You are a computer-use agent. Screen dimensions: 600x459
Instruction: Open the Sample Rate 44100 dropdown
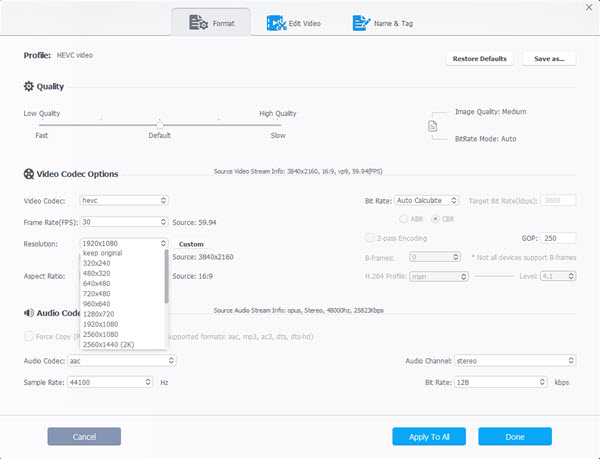pos(110,382)
